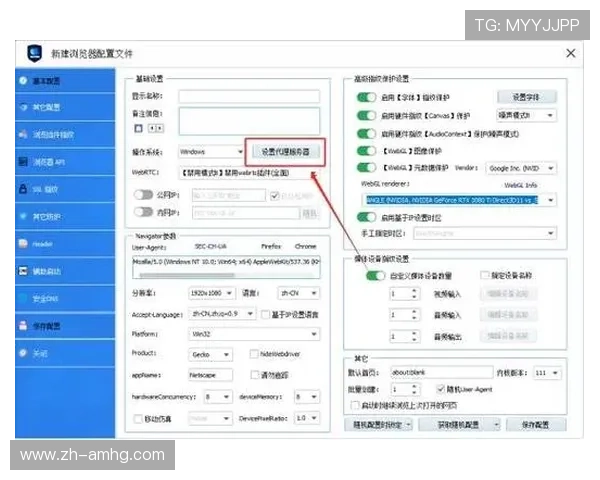The width and height of the screenshot is (600, 480).
Task: Click the 保存配置 button at bottom right
Action: (x=536, y=424)
